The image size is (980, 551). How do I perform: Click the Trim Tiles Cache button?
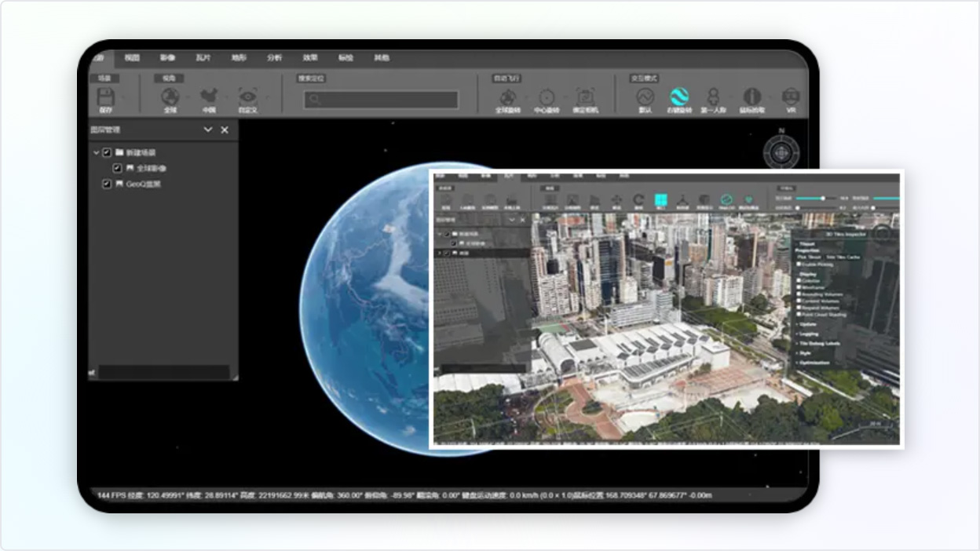[x=843, y=257]
